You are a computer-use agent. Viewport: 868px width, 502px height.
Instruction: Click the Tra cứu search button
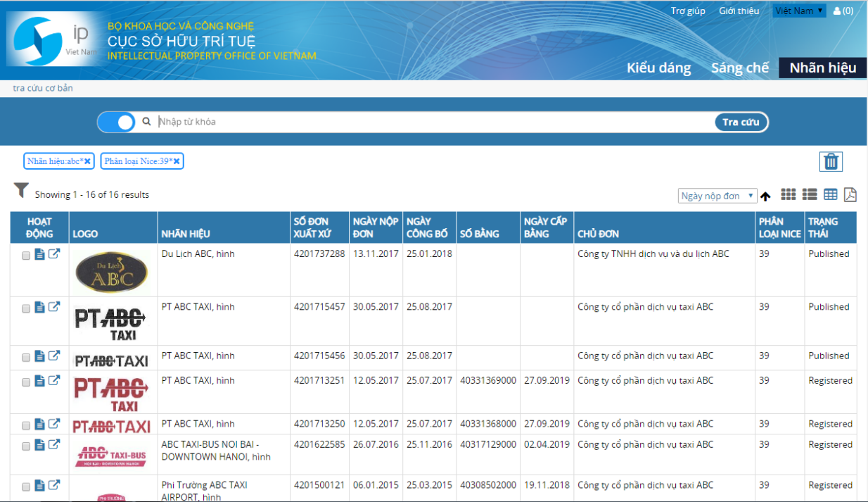(741, 122)
